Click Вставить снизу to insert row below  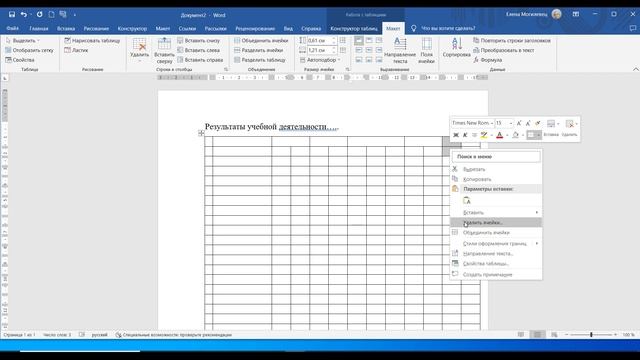tap(198, 40)
